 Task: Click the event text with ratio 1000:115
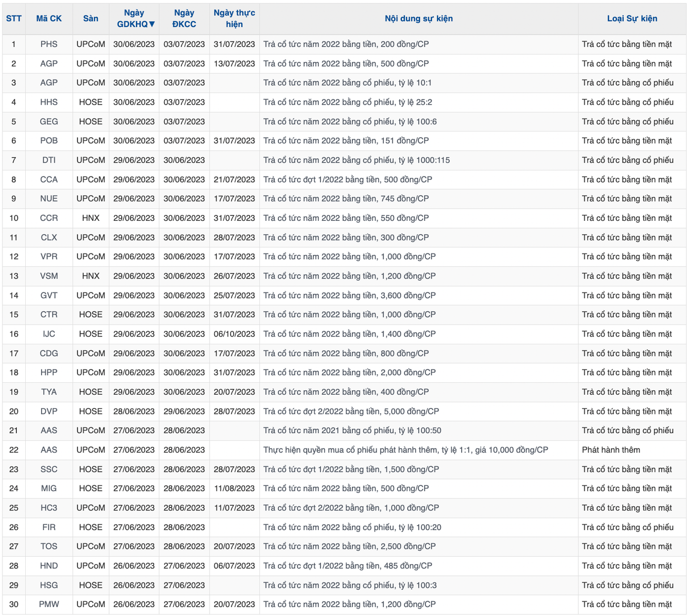point(356,160)
